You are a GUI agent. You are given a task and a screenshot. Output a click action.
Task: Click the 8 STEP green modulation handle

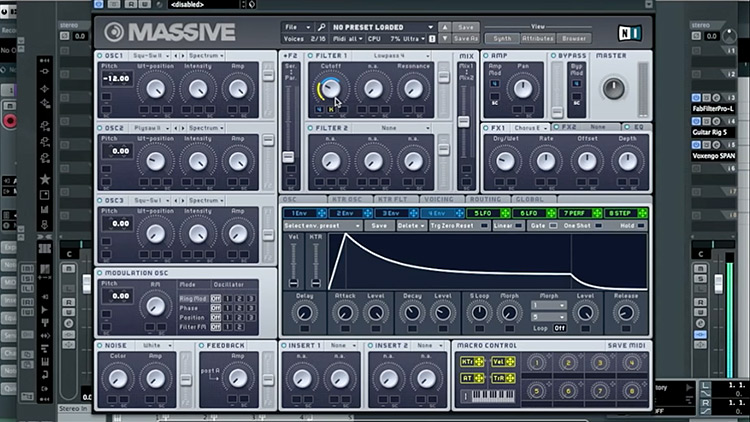coord(642,213)
